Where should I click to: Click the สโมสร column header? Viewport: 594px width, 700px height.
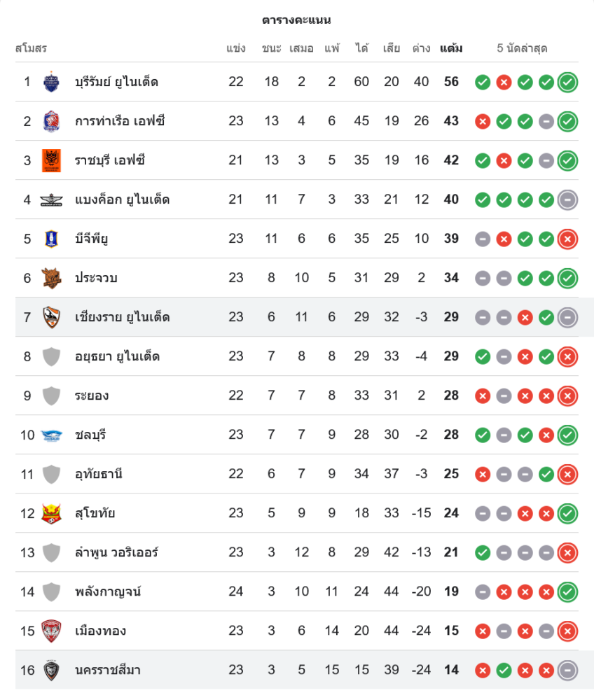click(x=31, y=48)
